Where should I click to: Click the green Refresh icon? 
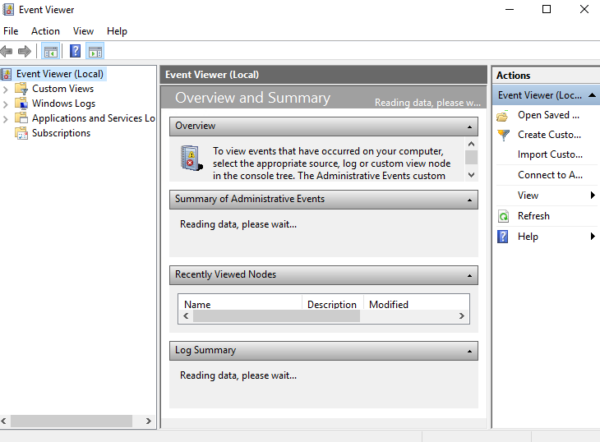click(x=503, y=216)
